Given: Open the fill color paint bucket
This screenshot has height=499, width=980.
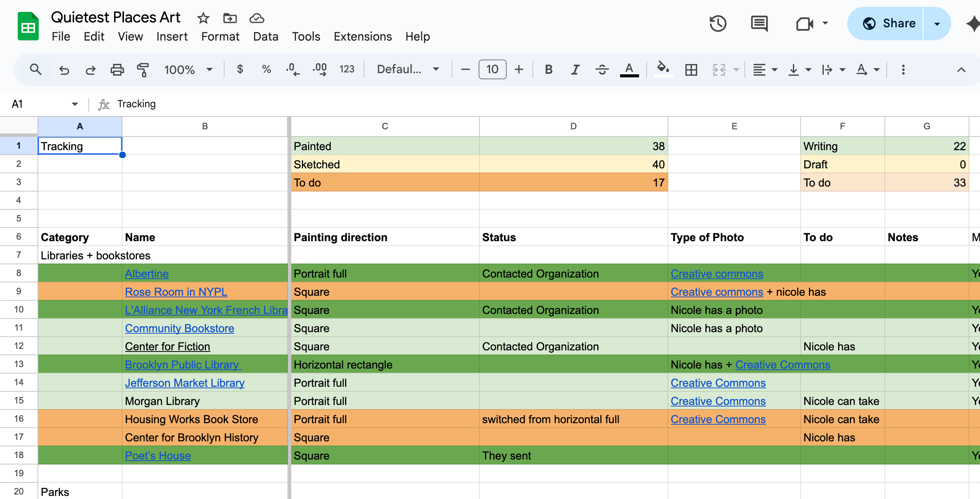Looking at the screenshot, I should [x=663, y=69].
